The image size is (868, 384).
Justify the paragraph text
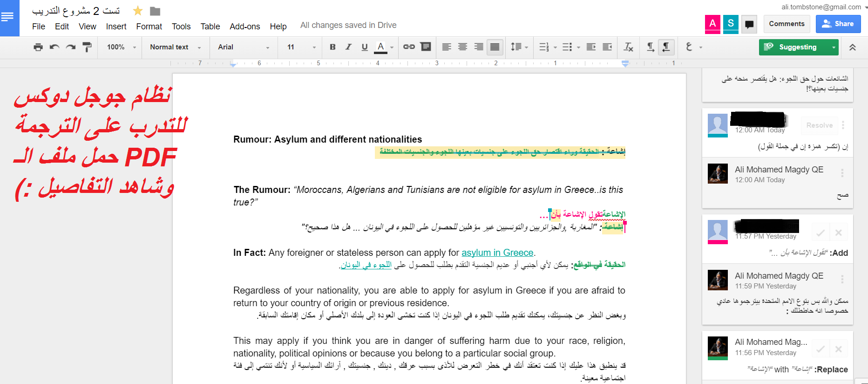point(495,47)
